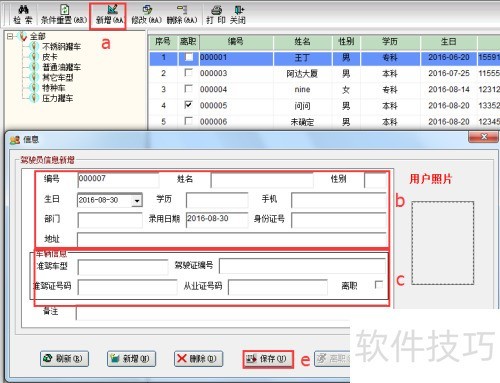Click the 新增 button in dialog
The image size is (500, 383).
pyautogui.click(x=131, y=359)
